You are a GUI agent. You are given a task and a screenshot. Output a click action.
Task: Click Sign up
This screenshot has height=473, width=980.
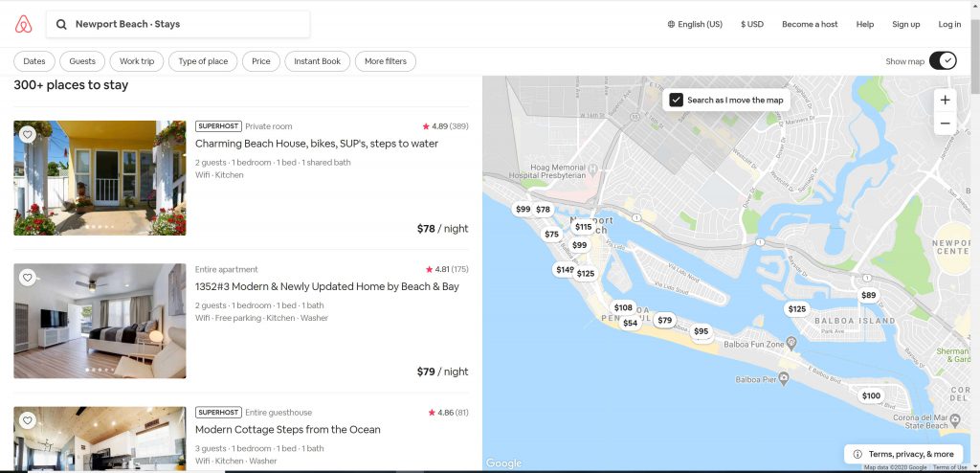point(905,24)
